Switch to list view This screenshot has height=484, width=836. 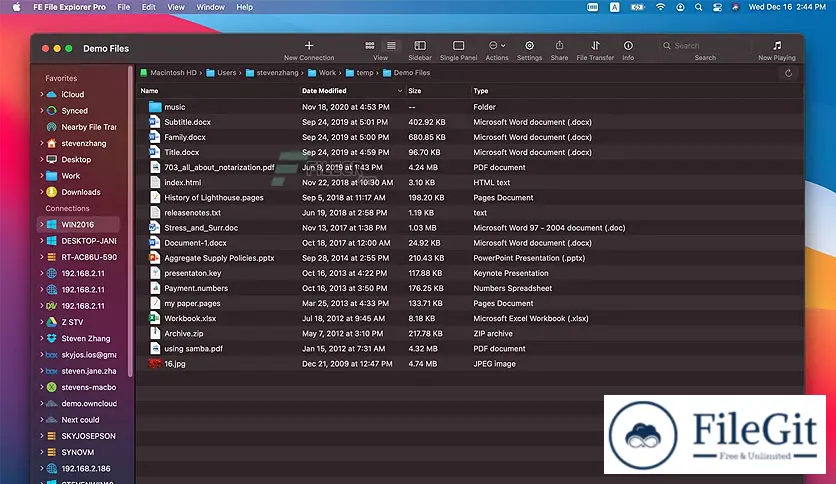[391, 46]
